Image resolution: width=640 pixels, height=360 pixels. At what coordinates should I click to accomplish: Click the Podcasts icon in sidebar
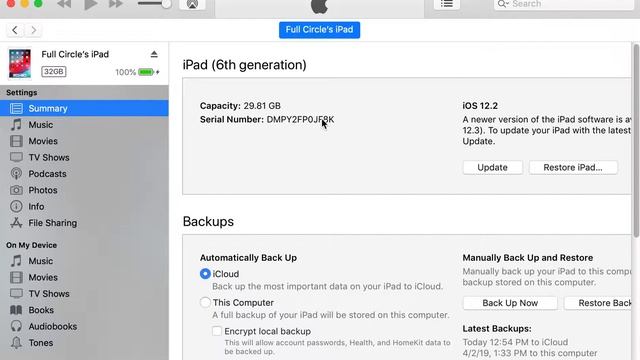16,173
